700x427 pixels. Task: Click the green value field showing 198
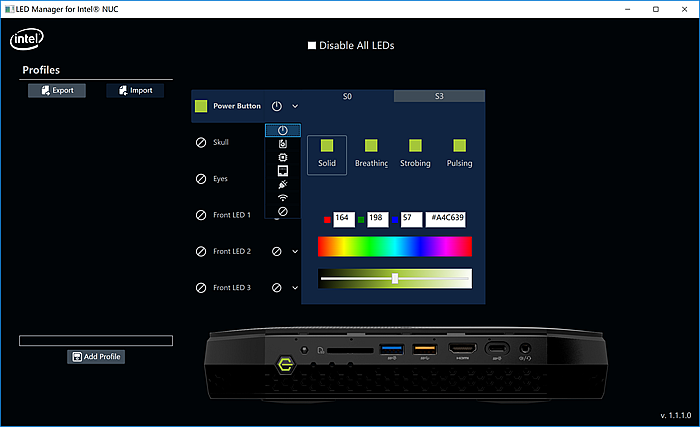(378, 219)
